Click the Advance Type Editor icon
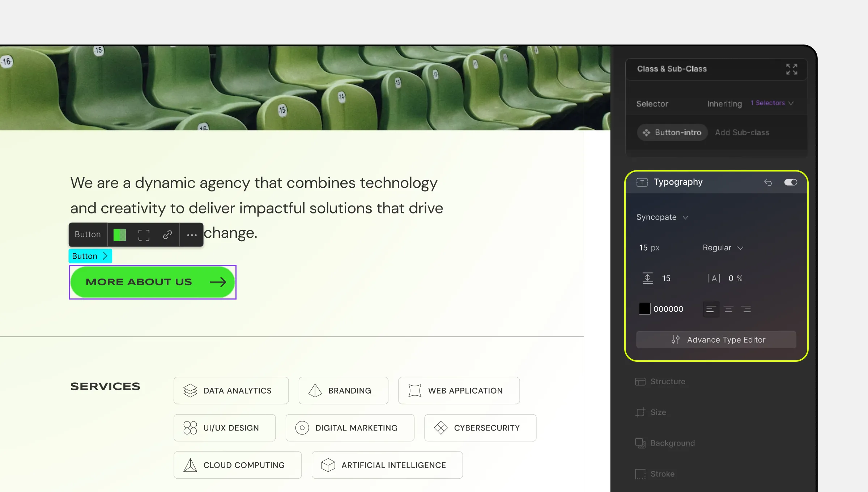 (676, 339)
